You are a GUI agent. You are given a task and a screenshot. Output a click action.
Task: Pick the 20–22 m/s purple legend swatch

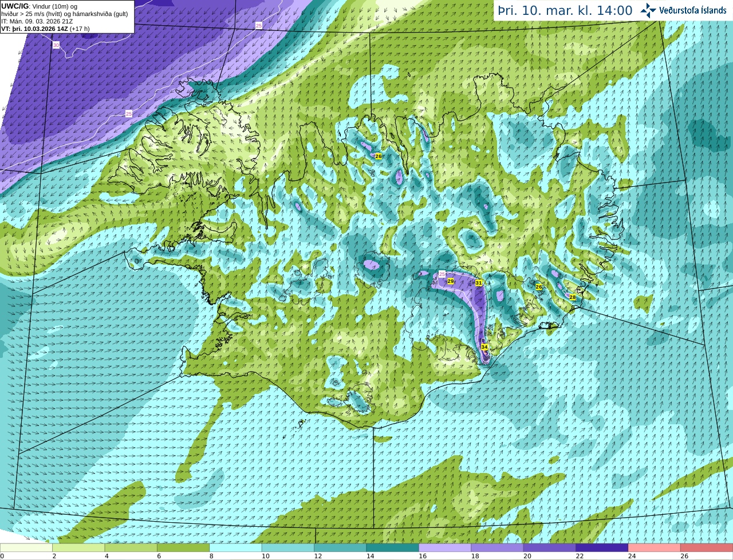click(x=550, y=547)
